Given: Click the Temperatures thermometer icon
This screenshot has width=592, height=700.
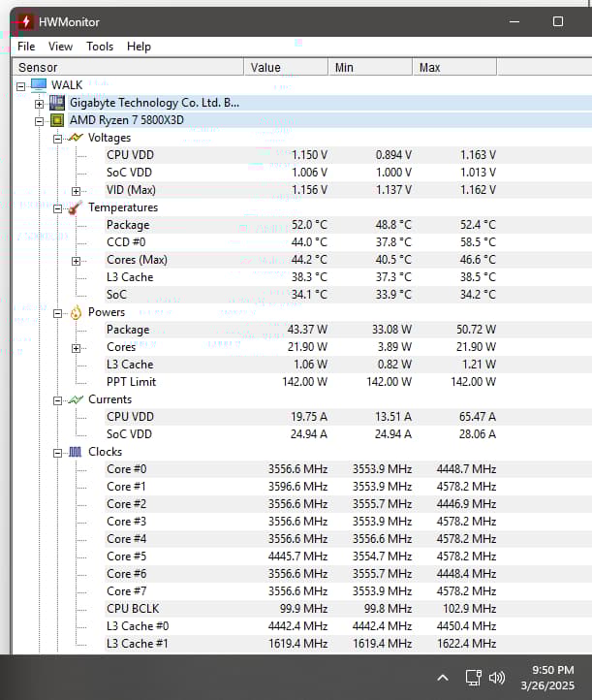Looking at the screenshot, I should 76,207.
